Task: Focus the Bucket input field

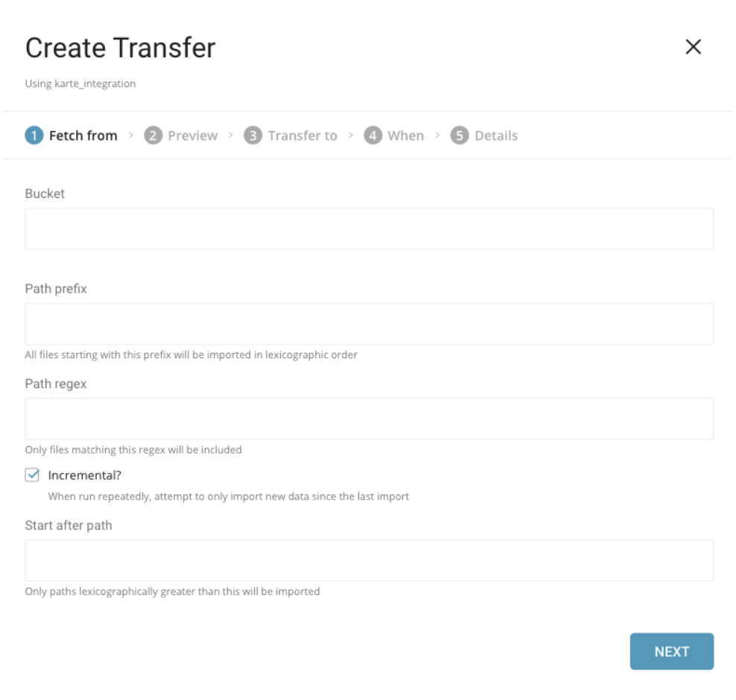Action: tap(369, 229)
